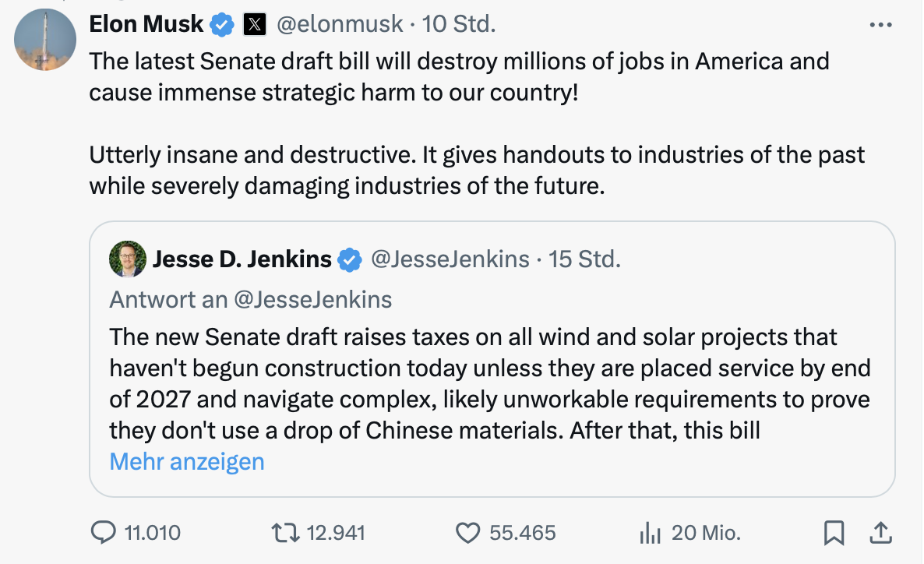924x564 pixels.
Task: Open the three-dot more options menu
Action: pyautogui.click(x=880, y=25)
